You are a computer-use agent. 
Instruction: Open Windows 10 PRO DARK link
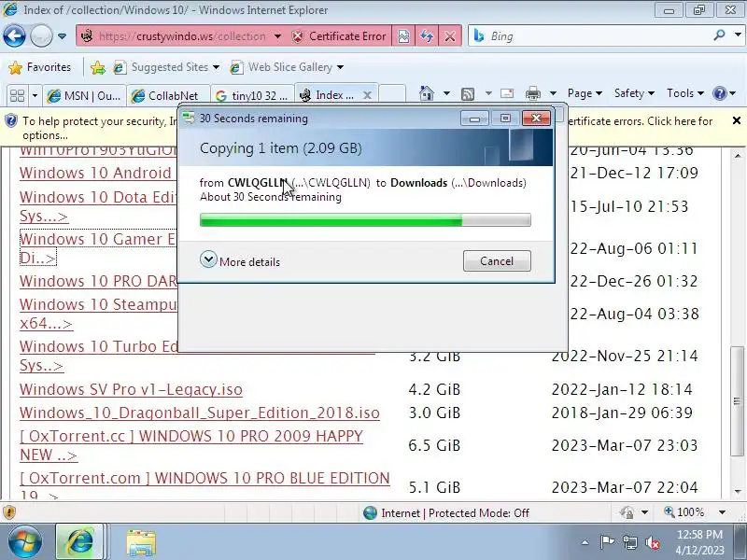coord(98,281)
